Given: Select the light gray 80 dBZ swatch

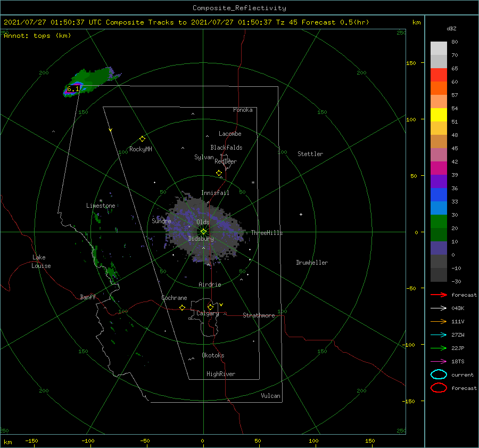Looking at the screenshot, I should click(x=439, y=48).
